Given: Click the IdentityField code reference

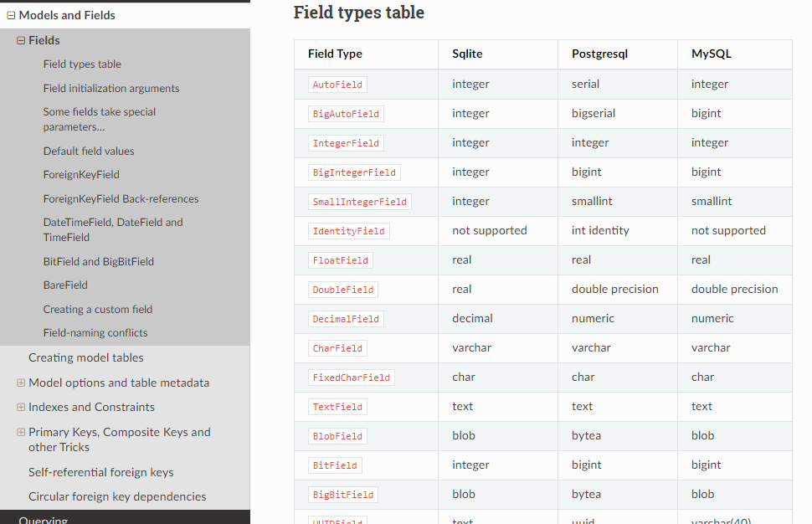Looking at the screenshot, I should point(348,231).
